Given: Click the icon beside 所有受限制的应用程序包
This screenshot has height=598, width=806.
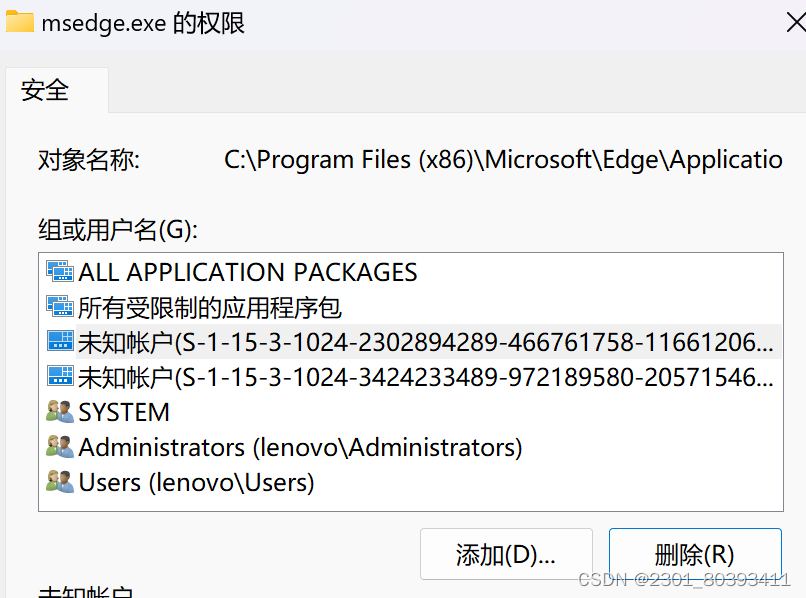Looking at the screenshot, I should pos(59,306).
